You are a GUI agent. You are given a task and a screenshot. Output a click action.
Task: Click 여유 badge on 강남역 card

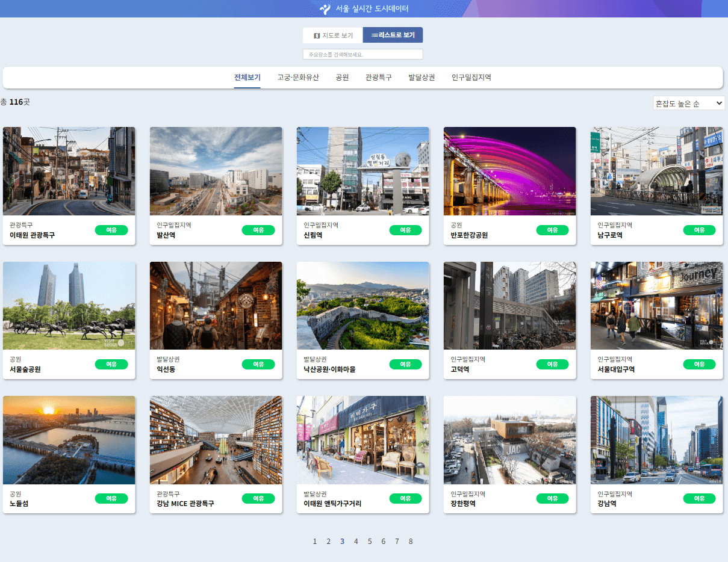(700, 498)
